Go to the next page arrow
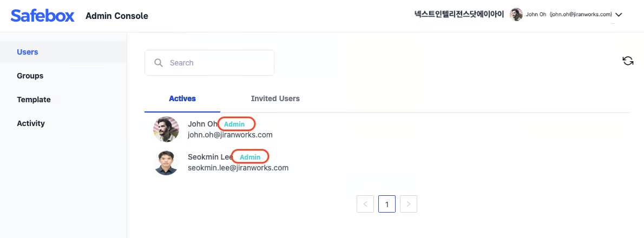The width and height of the screenshot is (644, 238). pos(409,204)
